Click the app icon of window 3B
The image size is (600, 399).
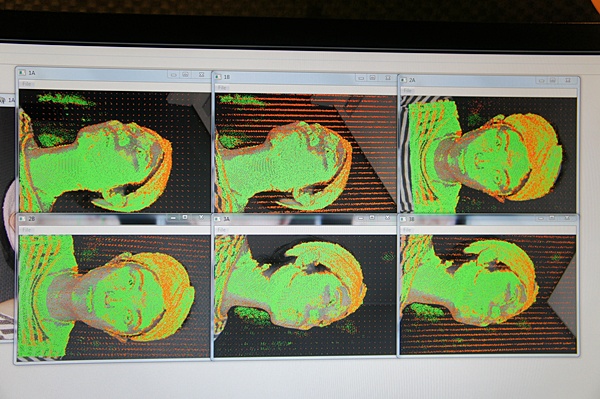coord(404,219)
